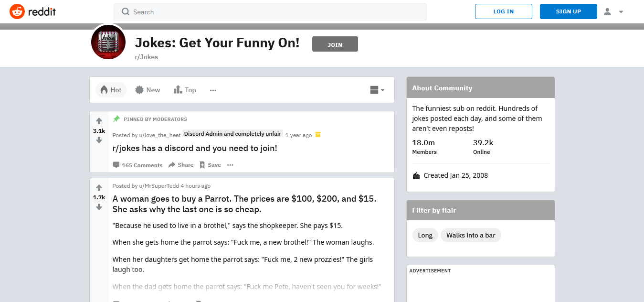Expand the overflow menu on the pinned post

click(230, 164)
